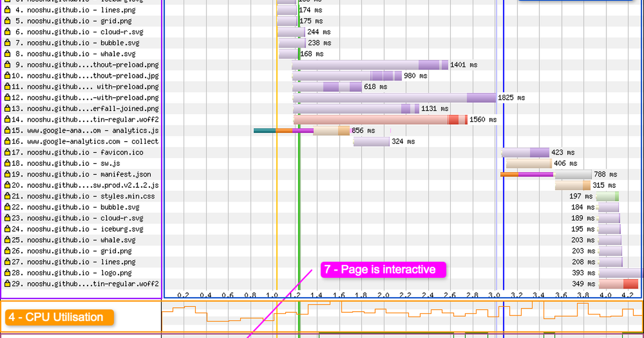Click the lock icon on row 18 sw.js
The width and height of the screenshot is (644, 338).
tap(8, 163)
